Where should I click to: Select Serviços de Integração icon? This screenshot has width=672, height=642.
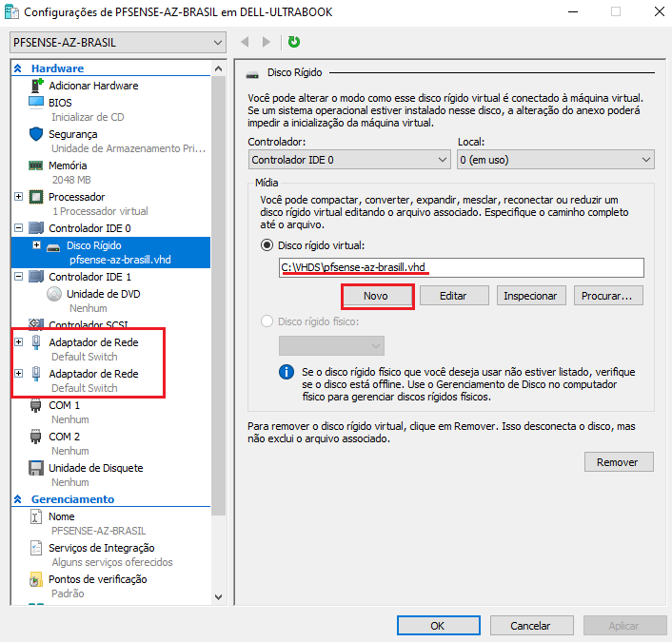click(36, 548)
